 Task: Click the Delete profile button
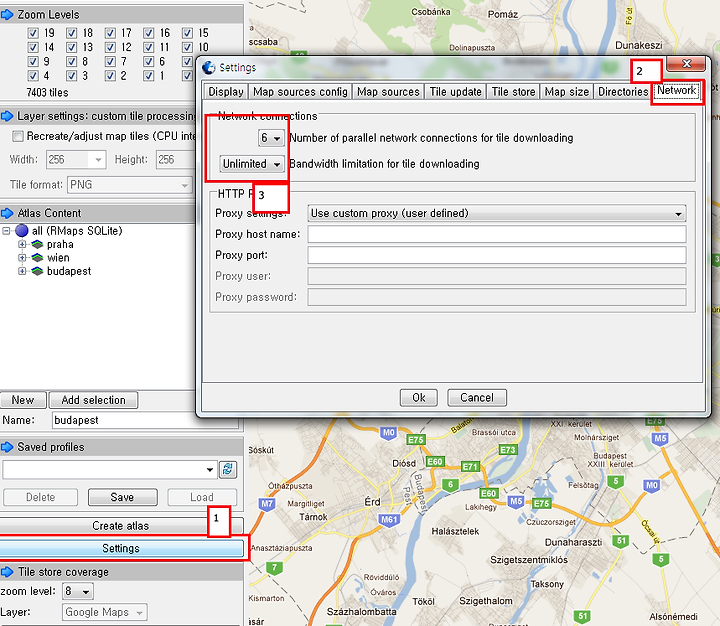(40, 497)
